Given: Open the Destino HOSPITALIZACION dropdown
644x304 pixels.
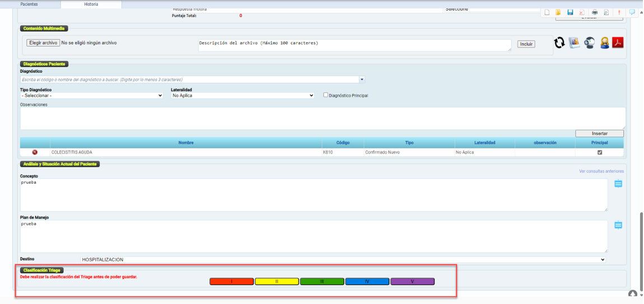Looking at the screenshot, I should pos(343,260).
